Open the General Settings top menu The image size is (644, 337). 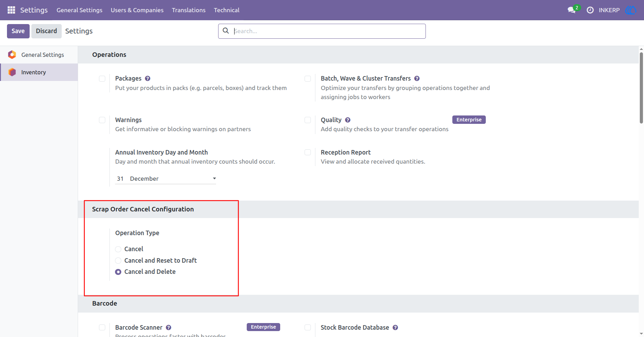point(79,10)
